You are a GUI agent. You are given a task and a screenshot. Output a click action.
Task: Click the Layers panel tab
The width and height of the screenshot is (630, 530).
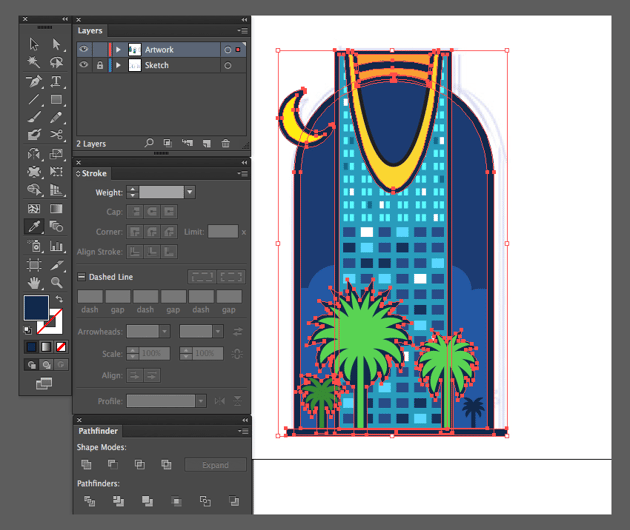coord(90,31)
